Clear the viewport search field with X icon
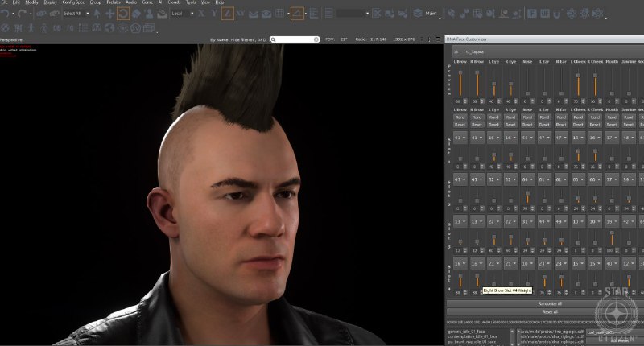The height and width of the screenshot is (346, 644). [x=316, y=39]
